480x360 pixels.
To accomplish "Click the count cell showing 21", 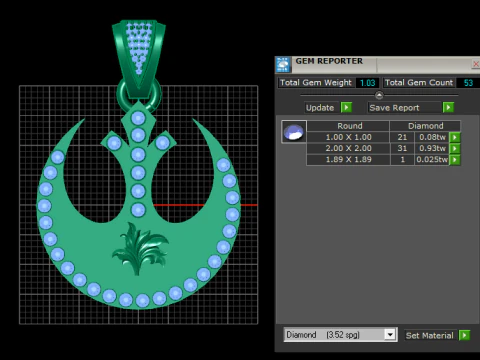I will click(402, 137).
